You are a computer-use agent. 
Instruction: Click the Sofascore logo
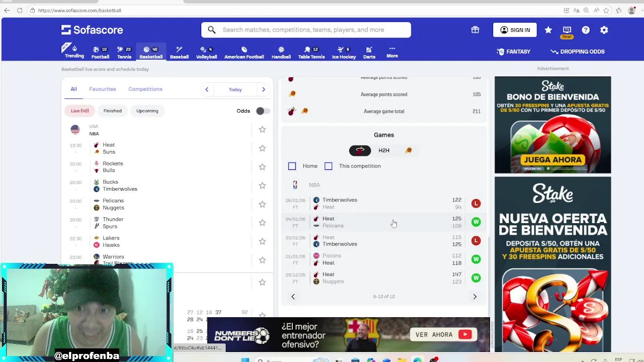pyautogui.click(x=92, y=30)
